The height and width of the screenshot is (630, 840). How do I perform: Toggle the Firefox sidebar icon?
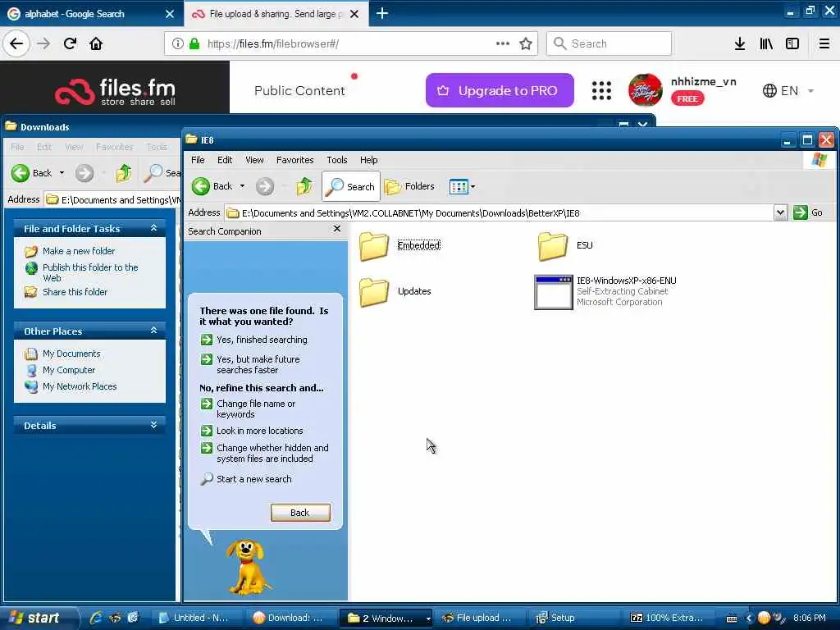[x=792, y=43]
